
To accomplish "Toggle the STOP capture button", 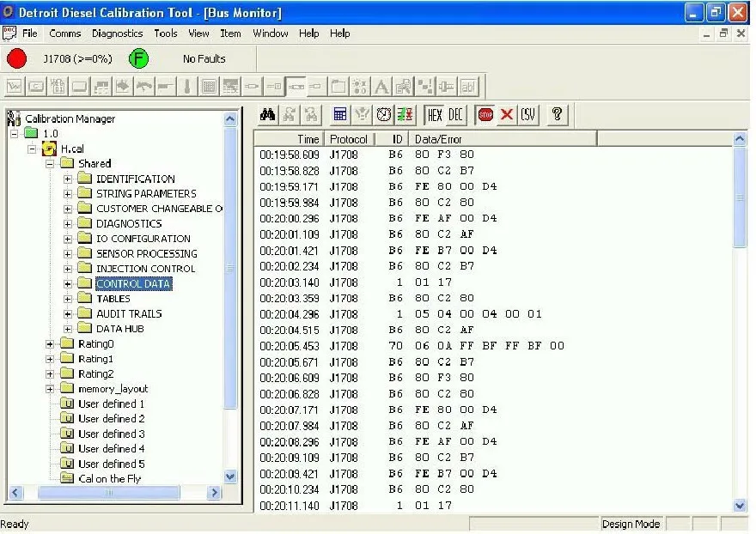I will 485,115.
